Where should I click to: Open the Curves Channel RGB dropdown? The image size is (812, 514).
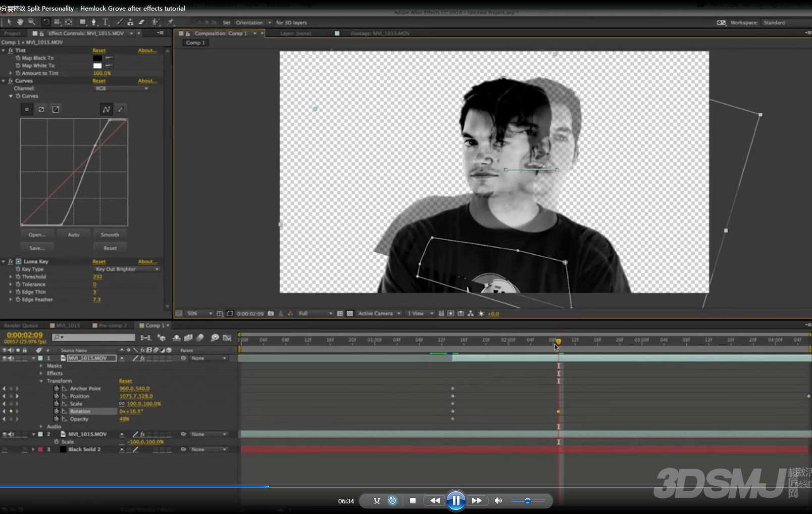point(122,88)
